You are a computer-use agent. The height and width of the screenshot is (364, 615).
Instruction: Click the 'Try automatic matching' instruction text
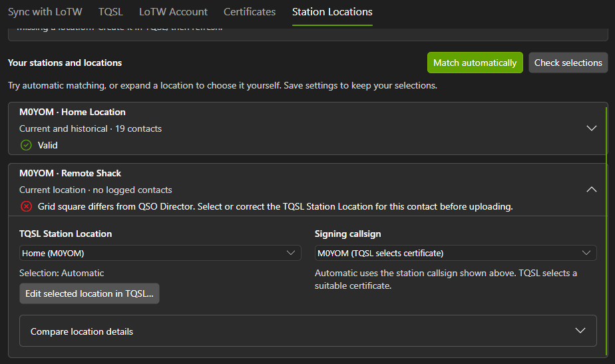222,85
